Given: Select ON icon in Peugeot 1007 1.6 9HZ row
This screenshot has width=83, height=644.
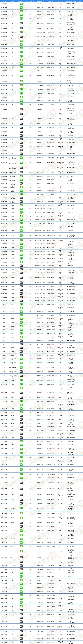Looking at the screenshot, I should point(21,398).
